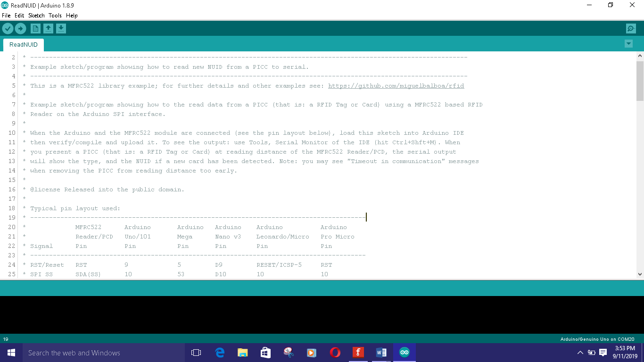Save the sketch with the Save icon

pos(61,29)
